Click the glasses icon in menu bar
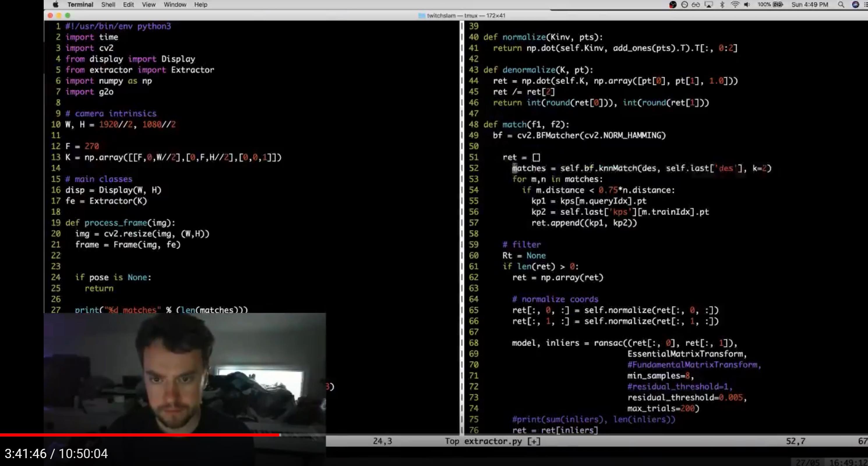868x466 pixels. [696, 4]
